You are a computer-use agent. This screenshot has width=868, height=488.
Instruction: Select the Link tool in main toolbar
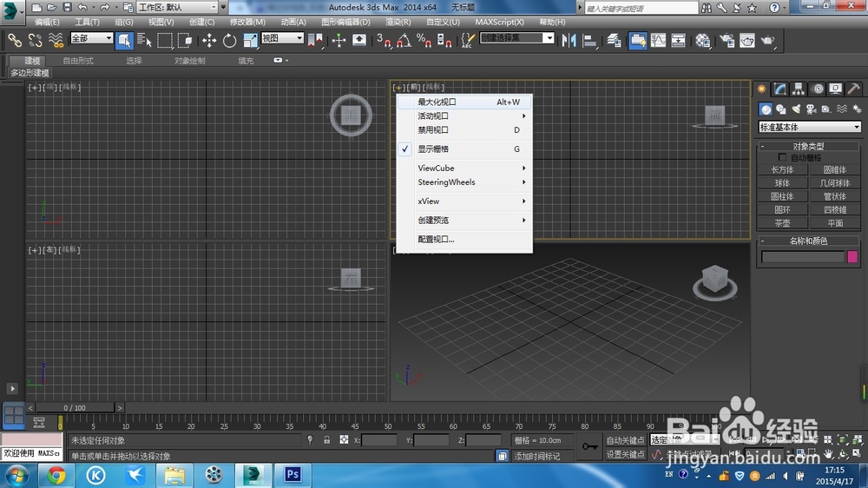coord(15,41)
